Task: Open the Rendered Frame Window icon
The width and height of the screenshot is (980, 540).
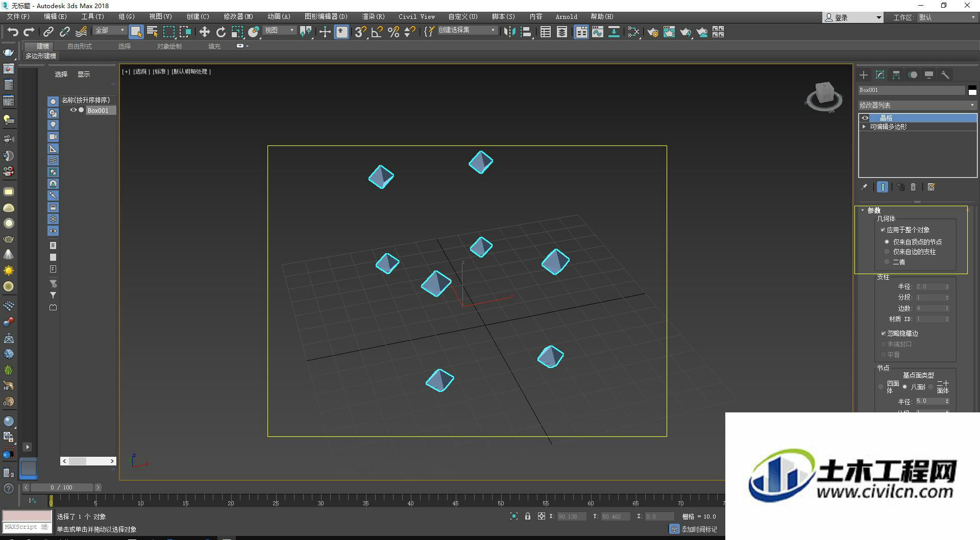Action: [x=669, y=32]
